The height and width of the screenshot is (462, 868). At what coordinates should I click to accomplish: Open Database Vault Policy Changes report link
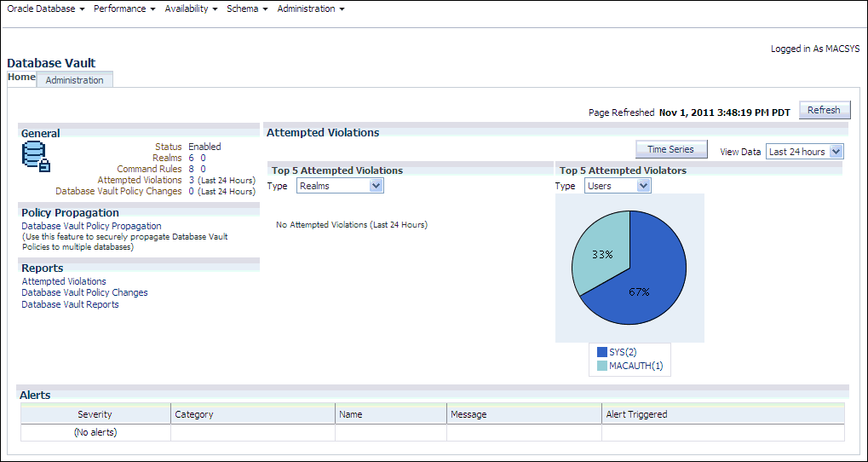(x=84, y=292)
